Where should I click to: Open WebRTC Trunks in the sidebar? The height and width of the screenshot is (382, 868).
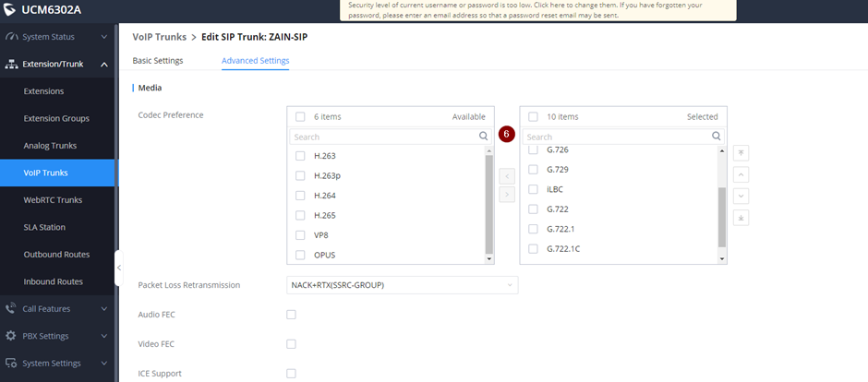point(53,199)
